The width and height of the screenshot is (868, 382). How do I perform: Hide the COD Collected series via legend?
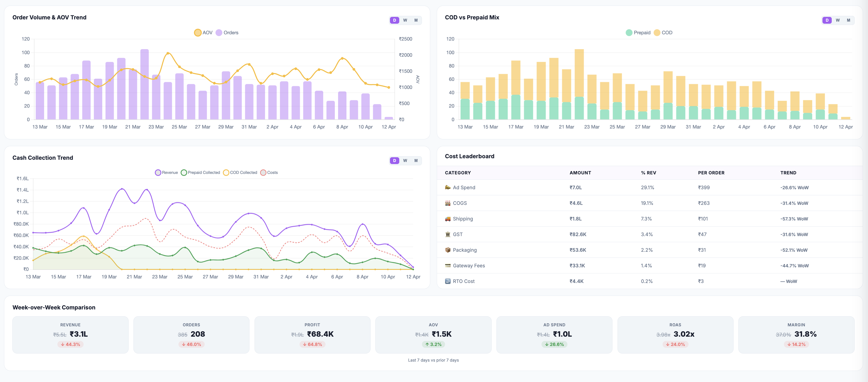[x=240, y=173]
